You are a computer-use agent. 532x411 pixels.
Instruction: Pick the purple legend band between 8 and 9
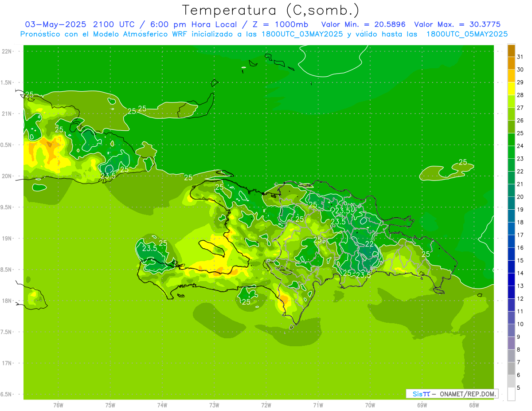(x=511, y=343)
